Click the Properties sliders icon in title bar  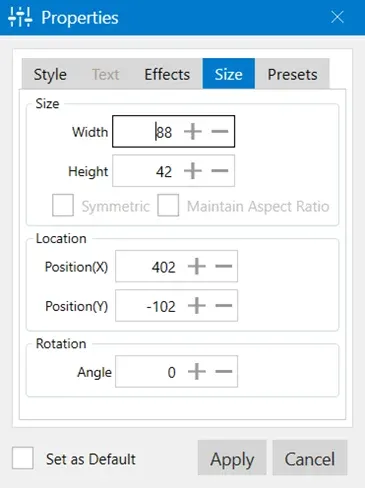click(20, 17)
